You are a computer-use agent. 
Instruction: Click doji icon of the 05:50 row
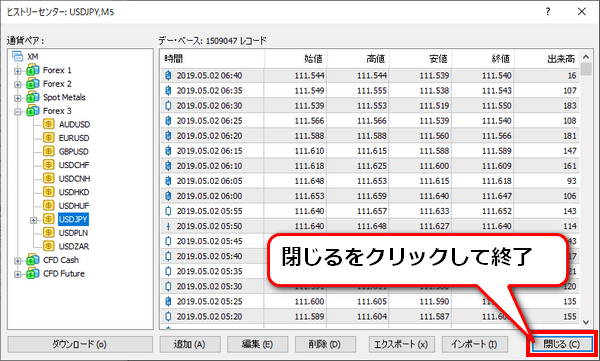tap(168, 226)
